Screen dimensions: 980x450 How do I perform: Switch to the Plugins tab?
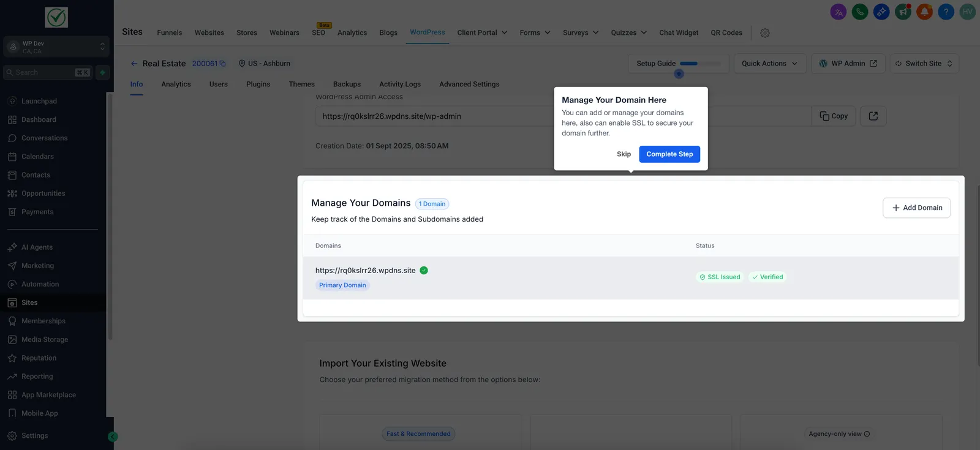pos(258,84)
